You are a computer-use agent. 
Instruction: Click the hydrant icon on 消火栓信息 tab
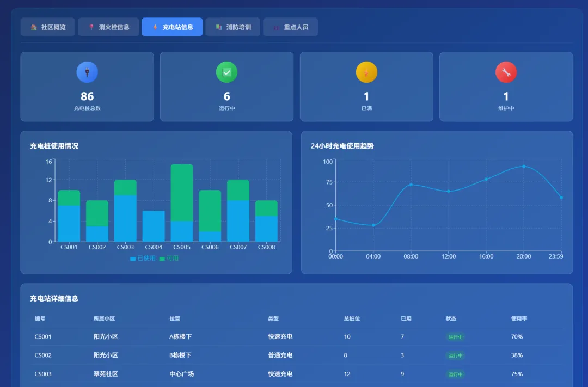click(91, 27)
